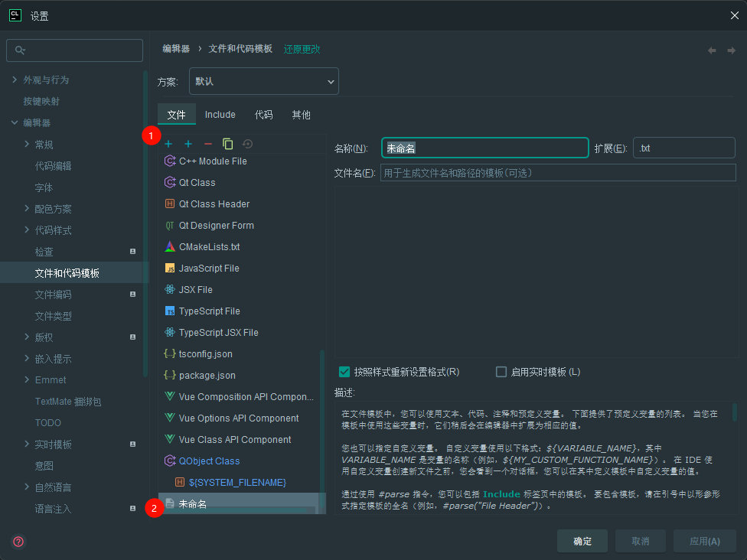Switch to the Include tab
The image size is (747, 560).
click(220, 115)
